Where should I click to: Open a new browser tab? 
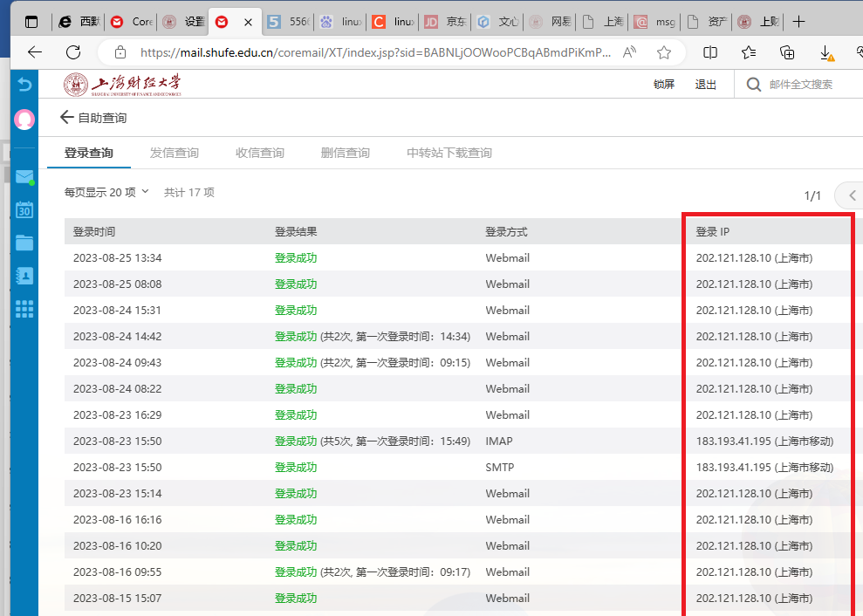tap(799, 22)
